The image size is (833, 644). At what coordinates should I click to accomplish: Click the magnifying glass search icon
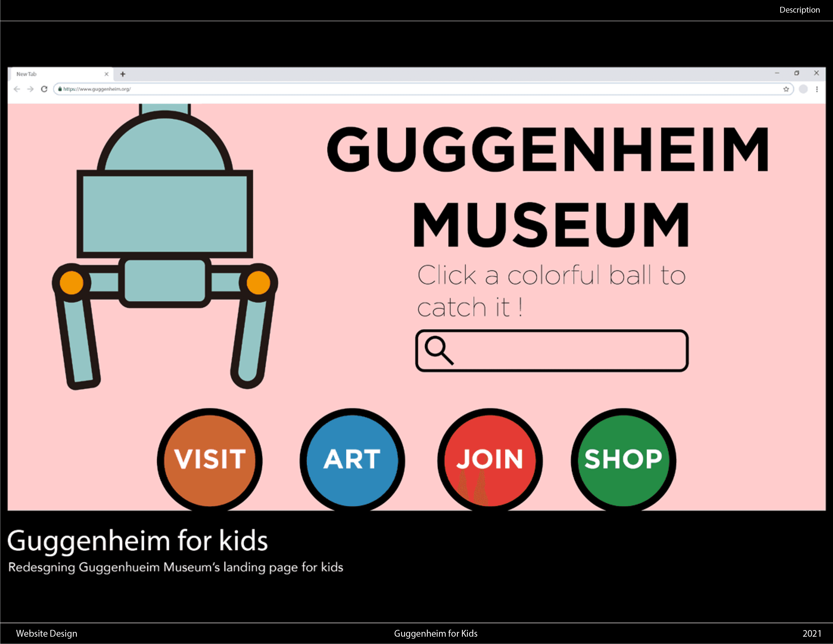(x=439, y=351)
